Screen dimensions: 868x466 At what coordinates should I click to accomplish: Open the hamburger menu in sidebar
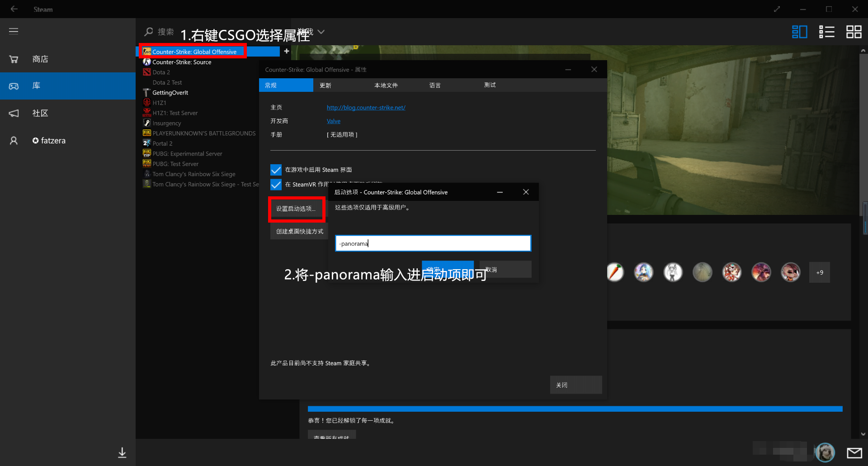(14, 31)
